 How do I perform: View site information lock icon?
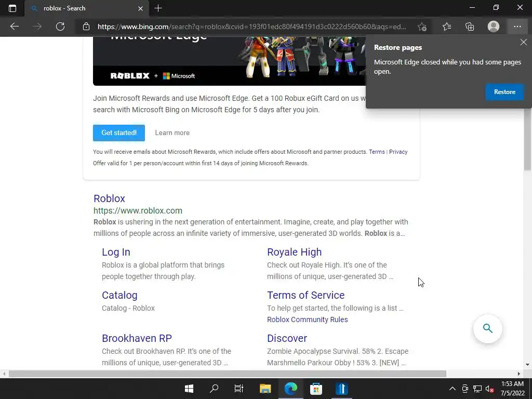coord(86,26)
